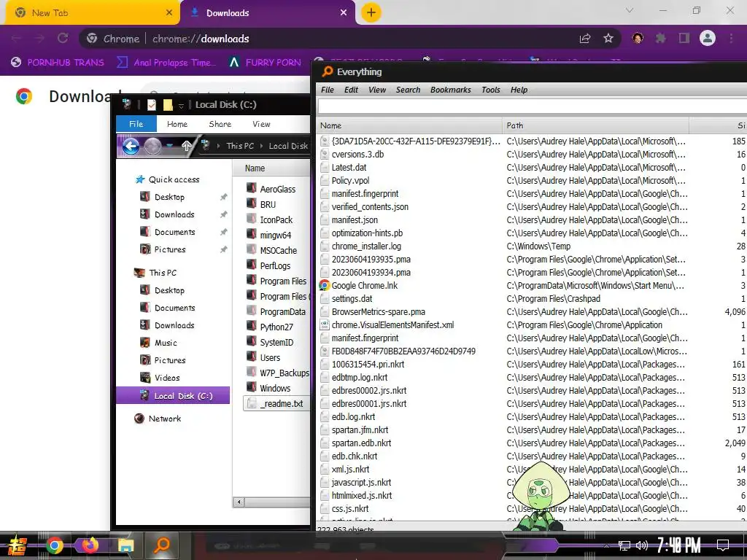
Task: Select settings.dat in Everything results
Action: pyautogui.click(x=352, y=298)
